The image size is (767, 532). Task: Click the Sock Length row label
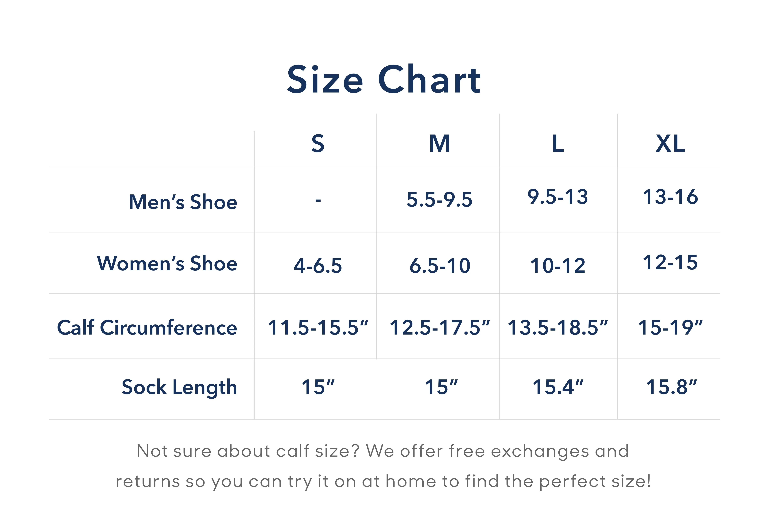click(x=179, y=387)
